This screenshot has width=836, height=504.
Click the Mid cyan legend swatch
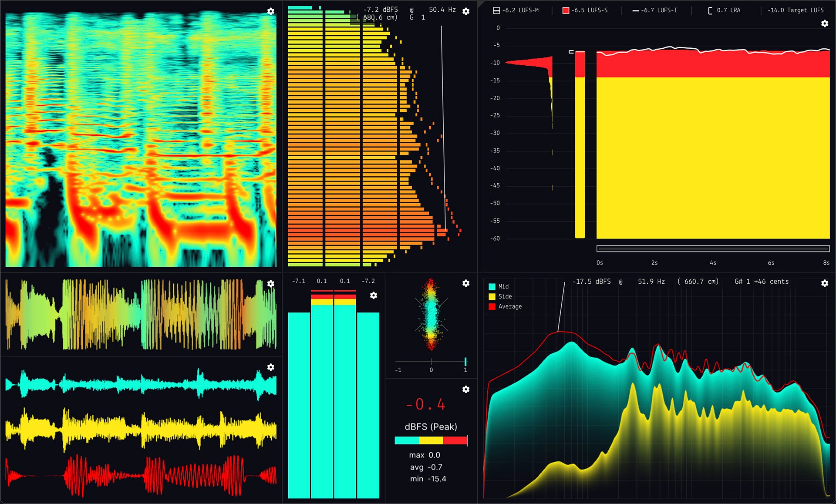coord(492,286)
